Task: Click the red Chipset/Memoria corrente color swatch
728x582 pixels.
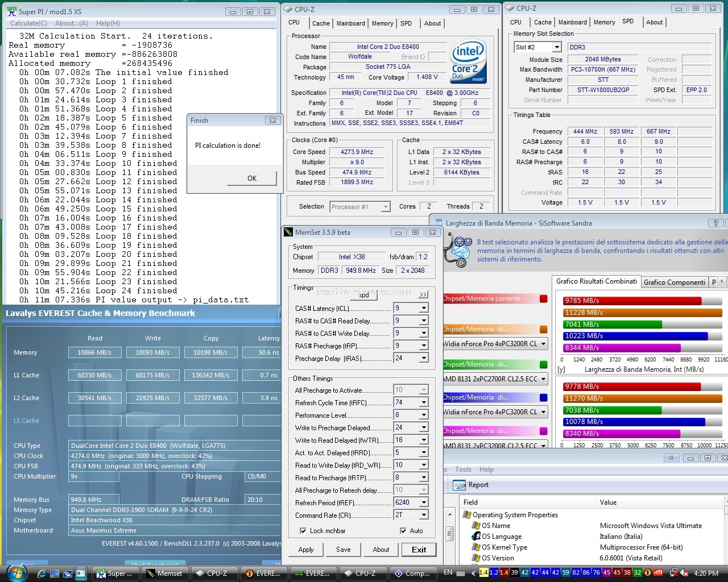Action: 544,299
